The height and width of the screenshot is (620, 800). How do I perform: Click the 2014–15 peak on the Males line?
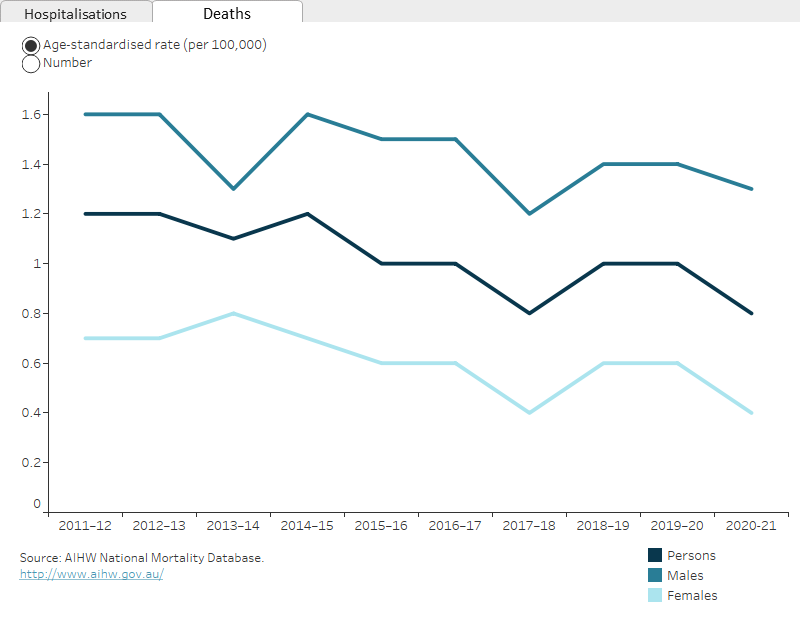tap(306, 114)
